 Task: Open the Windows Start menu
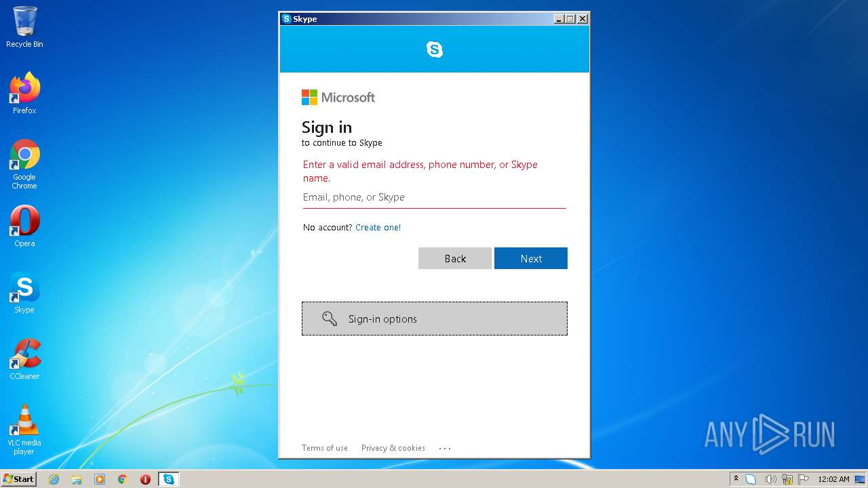point(18,479)
